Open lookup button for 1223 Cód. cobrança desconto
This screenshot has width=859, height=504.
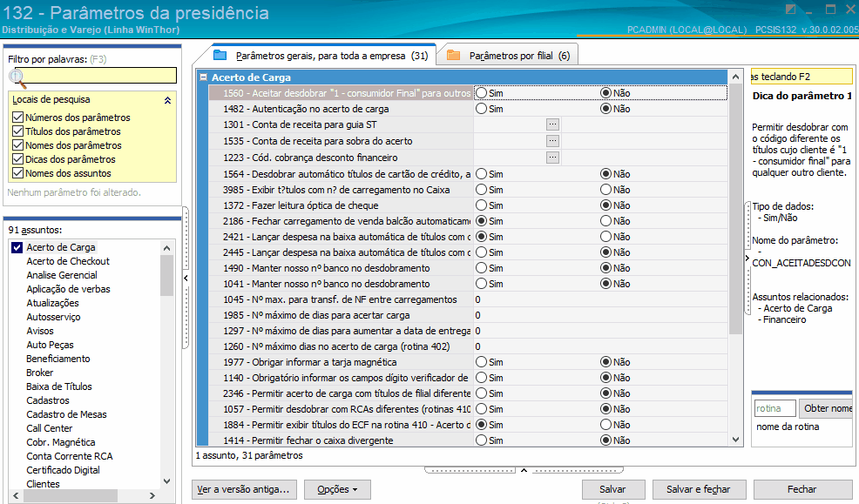[x=552, y=158]
